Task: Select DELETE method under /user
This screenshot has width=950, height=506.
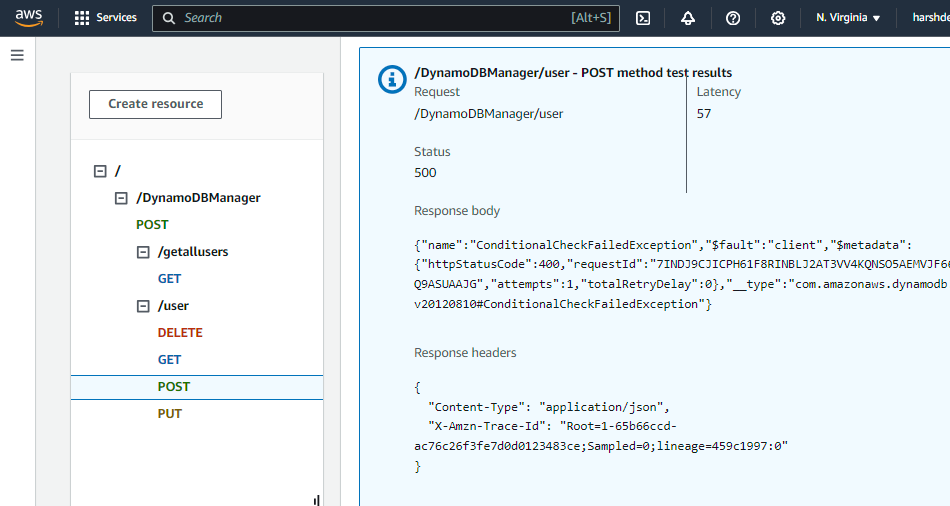Action: pos(180,333)
